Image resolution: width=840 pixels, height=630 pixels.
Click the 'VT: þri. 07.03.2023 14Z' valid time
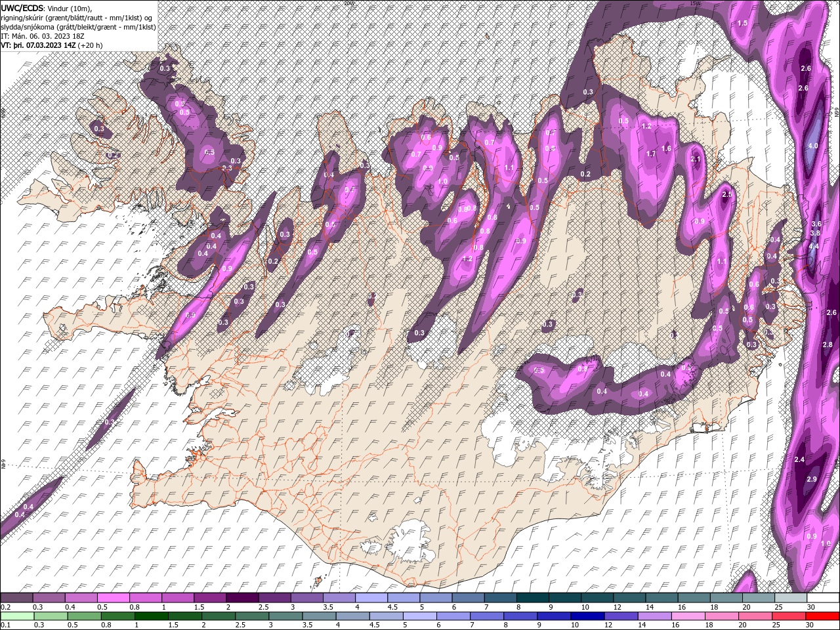click(x=38, y=45)
